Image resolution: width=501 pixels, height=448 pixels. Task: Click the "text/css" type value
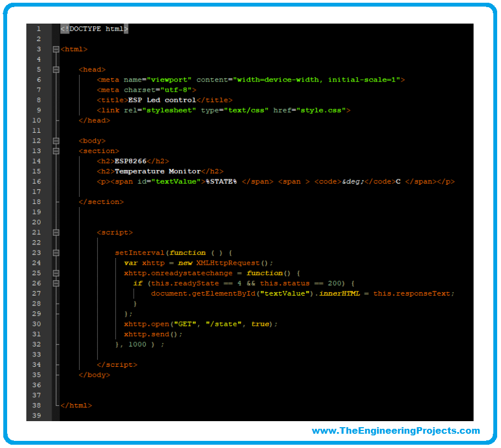[246, 110]
